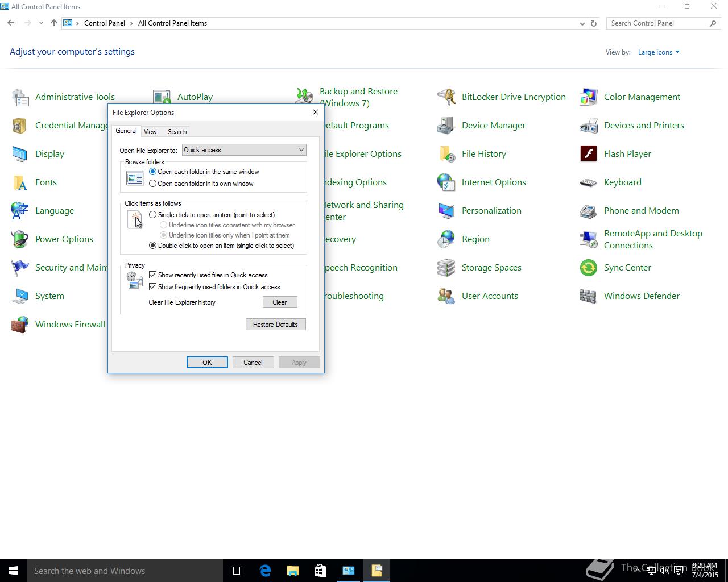Expand Open File Explorer to dropdown

[x=244, y=150]
